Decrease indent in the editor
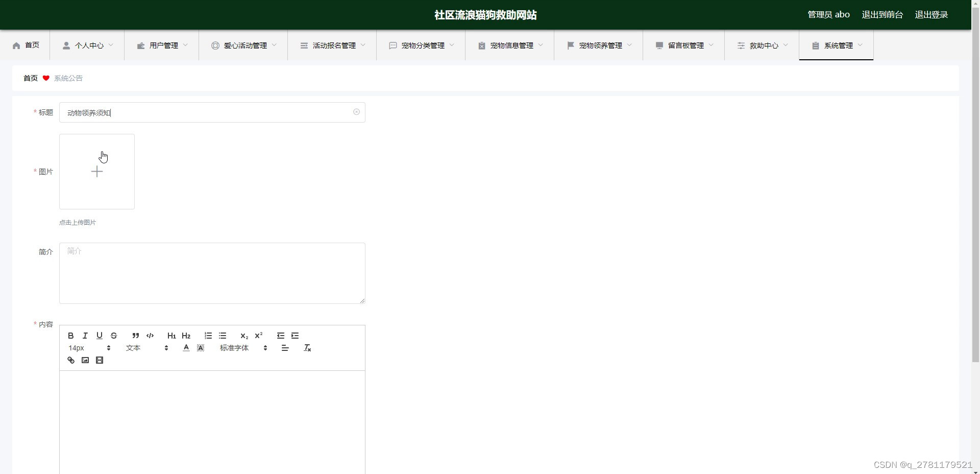This screenshot has width=980, height=474. tap(281, 336)
